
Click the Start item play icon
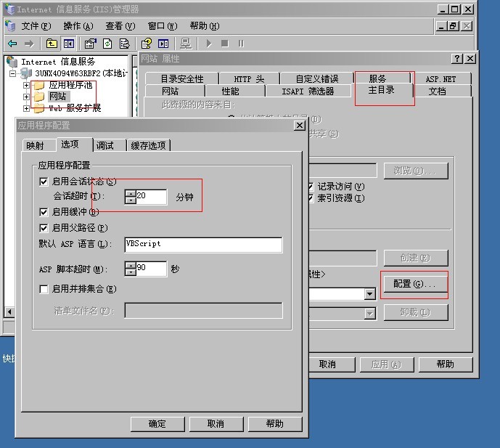pyautogui.click(x=209, y=44)
